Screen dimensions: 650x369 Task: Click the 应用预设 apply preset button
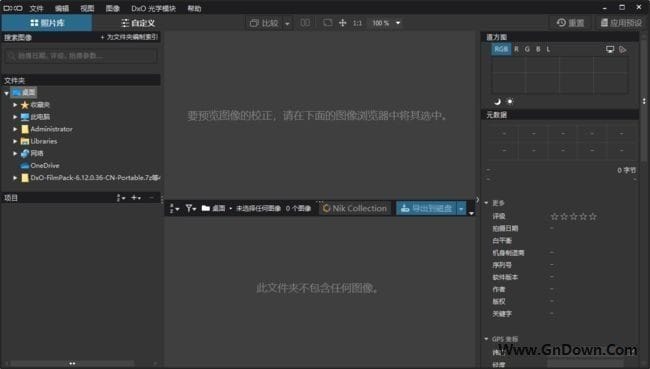tap(621, 23)
